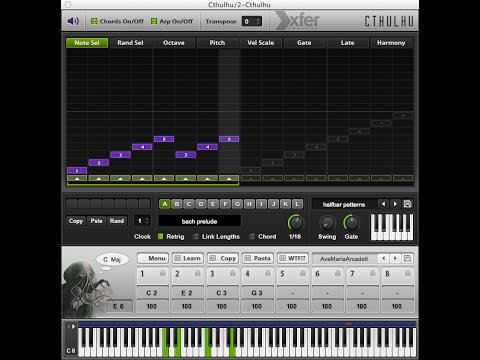Open the AveMariaArcadelt chord preset menu
This screenshot has height=360, width=480.
345,259
